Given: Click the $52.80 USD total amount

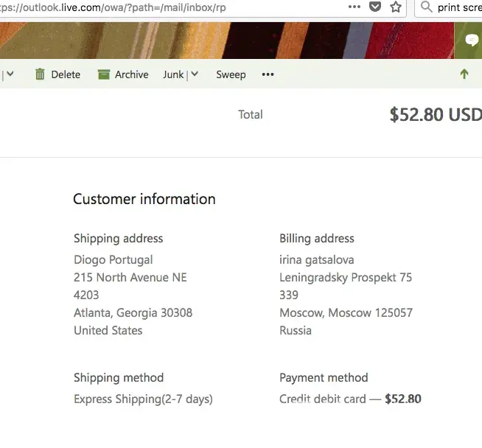Looking at the screenshot, I should click(435, 114).
